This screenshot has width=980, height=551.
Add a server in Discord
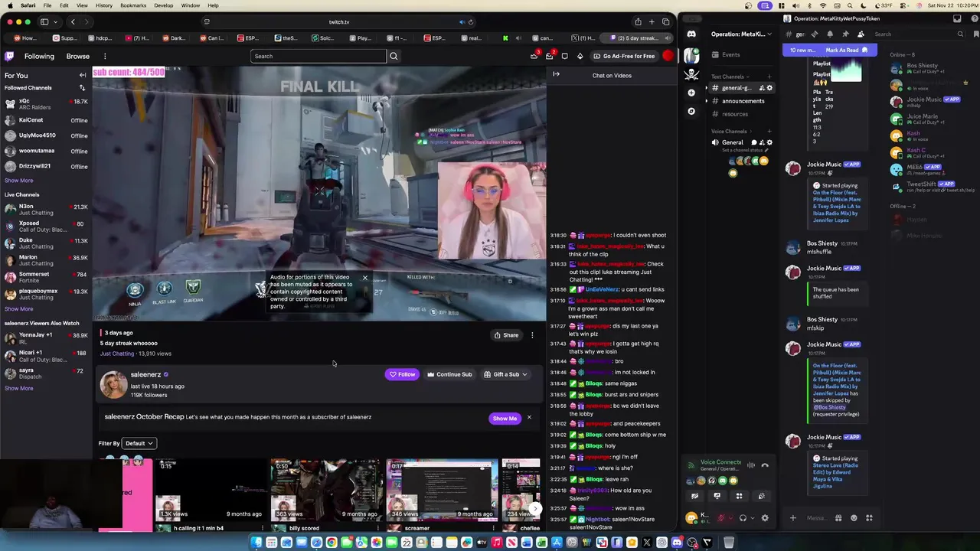691,93
